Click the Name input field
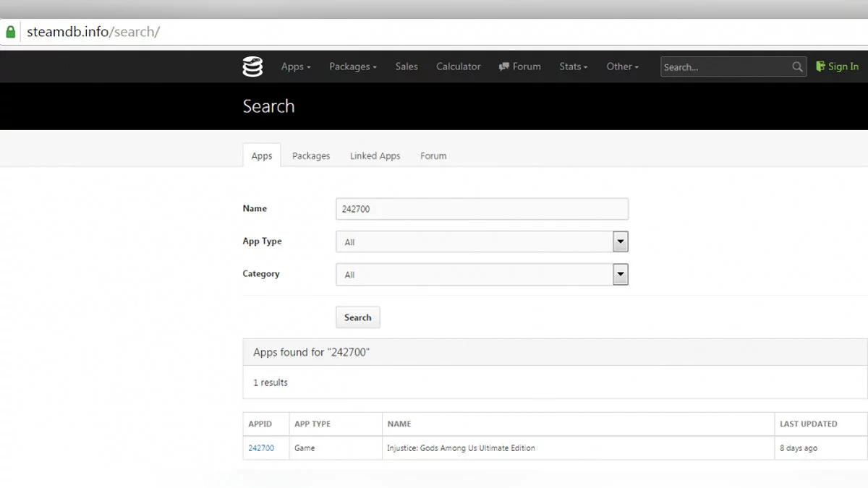This screenshot has width=868, height=488. point(482,209)
